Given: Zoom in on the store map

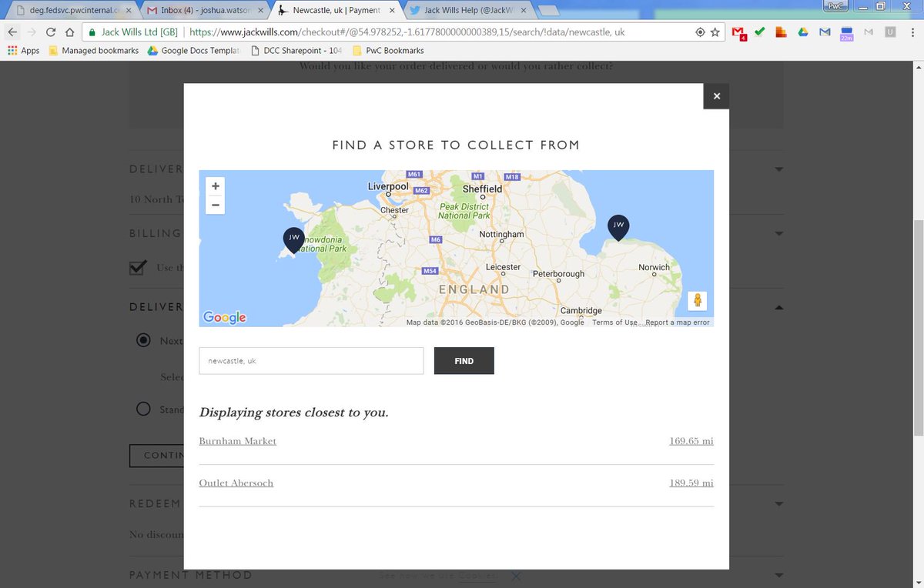Looking at the screenshot, I should pos(216,186).
